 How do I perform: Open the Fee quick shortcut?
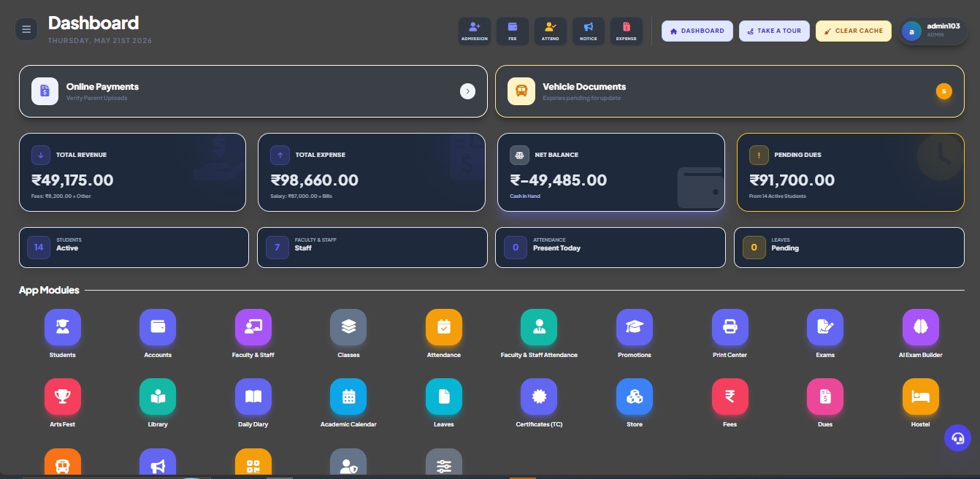pyautogui.click(x=513, y=31)
